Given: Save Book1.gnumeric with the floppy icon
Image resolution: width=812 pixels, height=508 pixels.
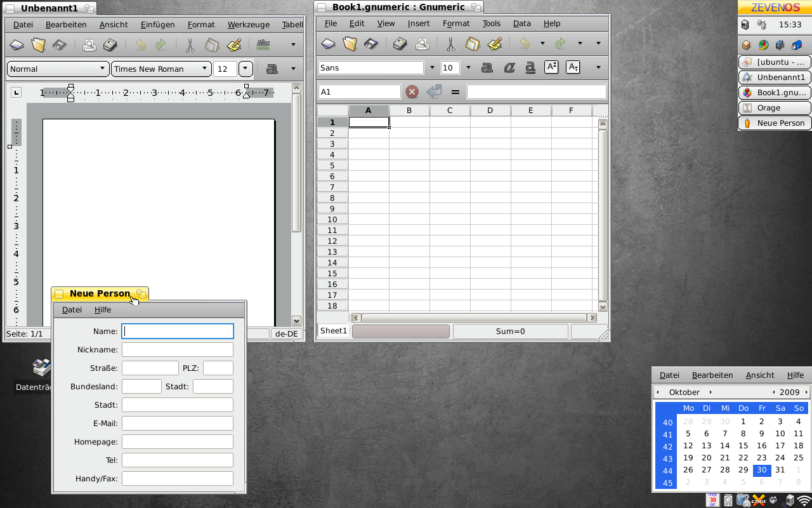Looking at the screenshot, I should [370, 44].
